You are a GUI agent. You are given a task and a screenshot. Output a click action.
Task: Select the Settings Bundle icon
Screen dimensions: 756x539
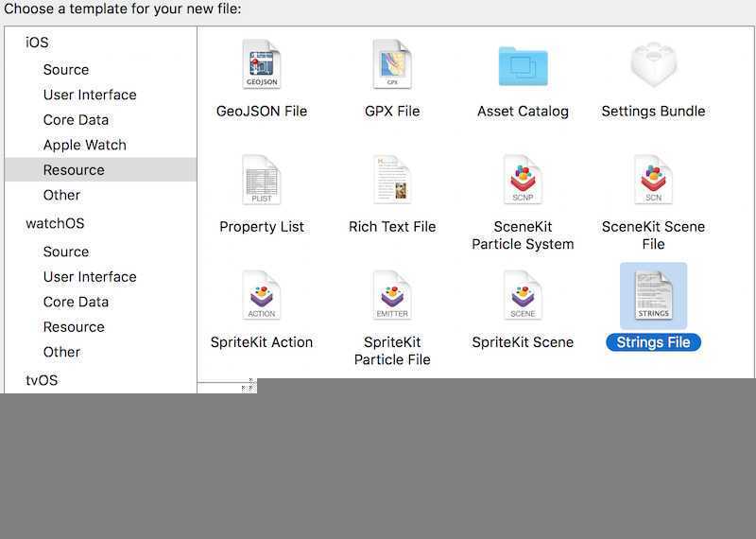click(653, 64)
